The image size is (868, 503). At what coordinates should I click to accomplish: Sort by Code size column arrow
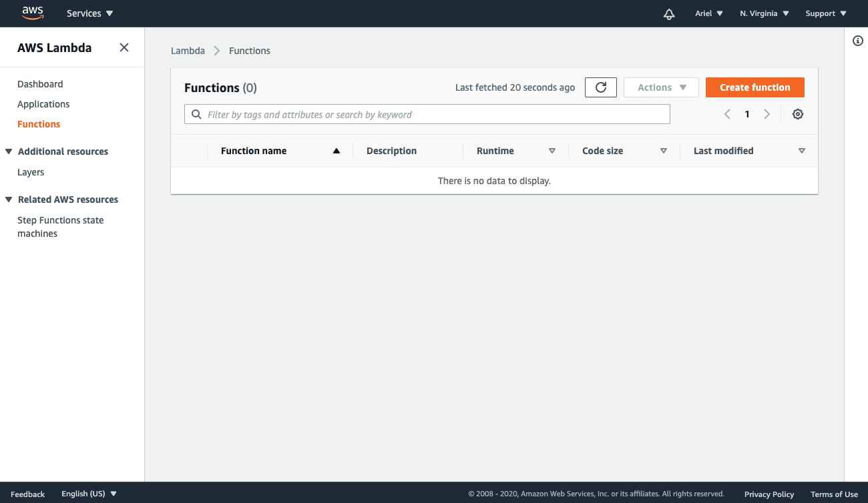(664, 151)
